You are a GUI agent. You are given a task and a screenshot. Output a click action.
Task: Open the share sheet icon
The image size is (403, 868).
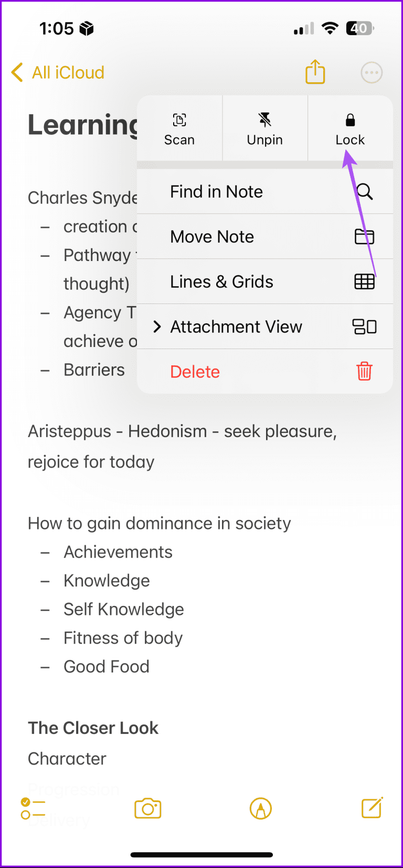click(x=315, y=72)
